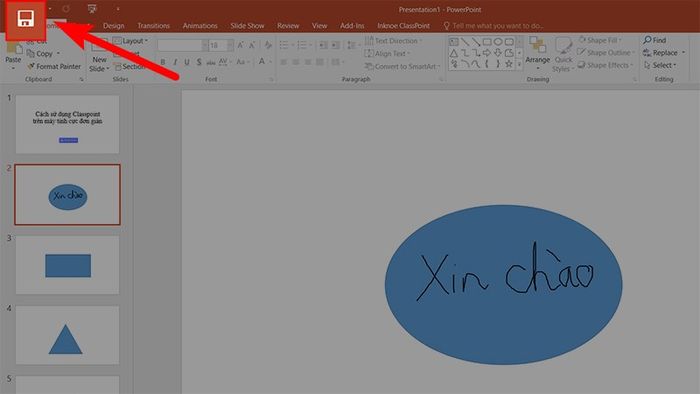The width and height of the screenshot is (700, 394).
Task: Click the Format Painter brush icon
Action: 31,66
